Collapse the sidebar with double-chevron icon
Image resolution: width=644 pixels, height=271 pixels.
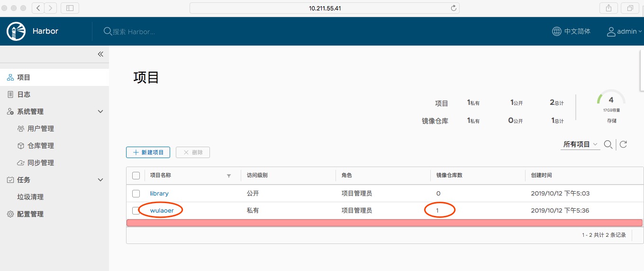click(100, 54)
